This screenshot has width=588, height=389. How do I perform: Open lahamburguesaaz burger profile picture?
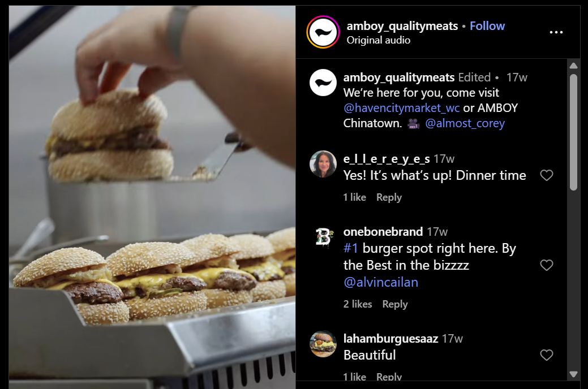click(x=323, y=344)
